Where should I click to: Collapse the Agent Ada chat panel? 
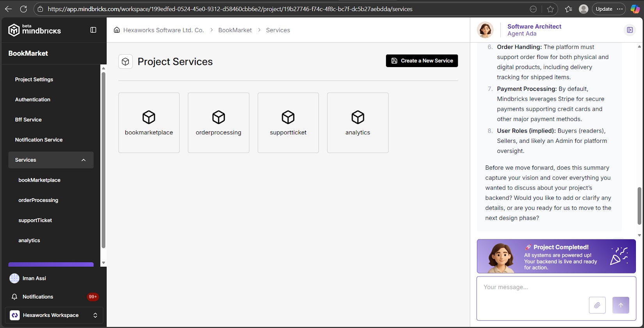(x=630, y=30)
